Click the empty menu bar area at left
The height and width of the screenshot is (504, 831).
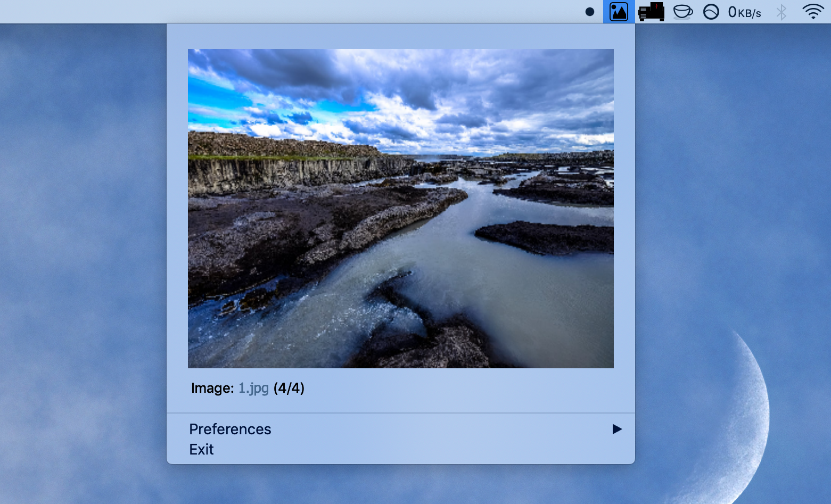(266, 12)
